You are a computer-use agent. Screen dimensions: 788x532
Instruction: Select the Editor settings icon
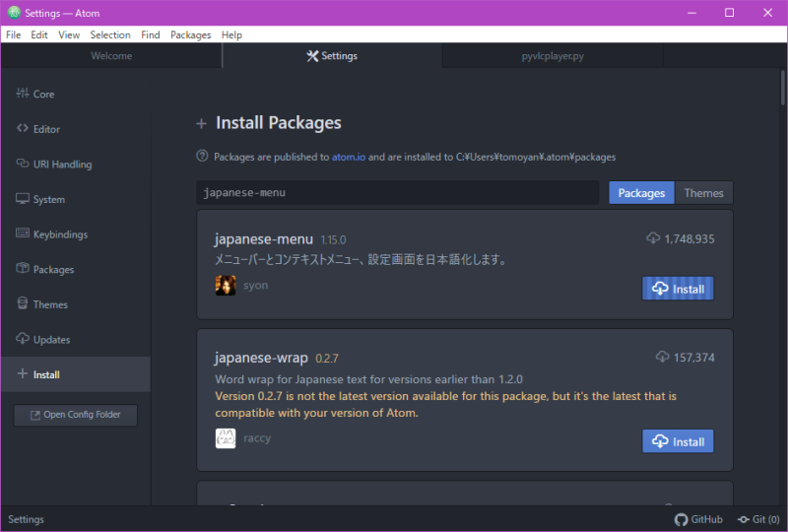[23, 129]
